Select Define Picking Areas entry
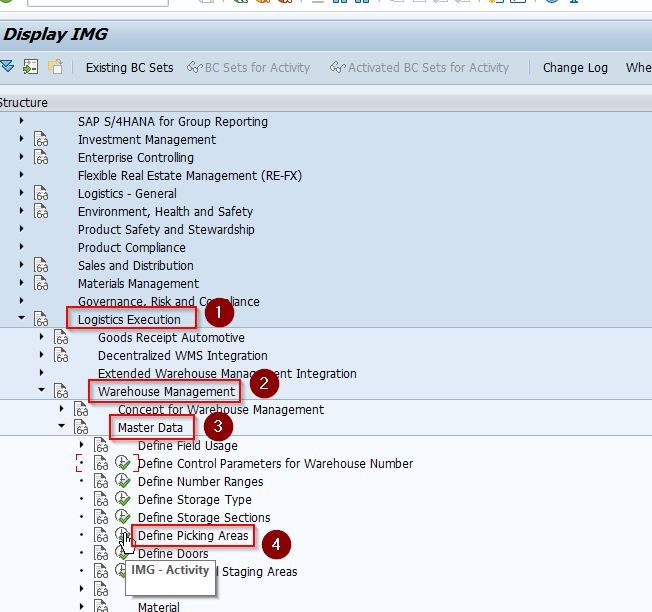The width and height of the screenshot is (652, 612). pyautogui.click(x=193, y=536)
